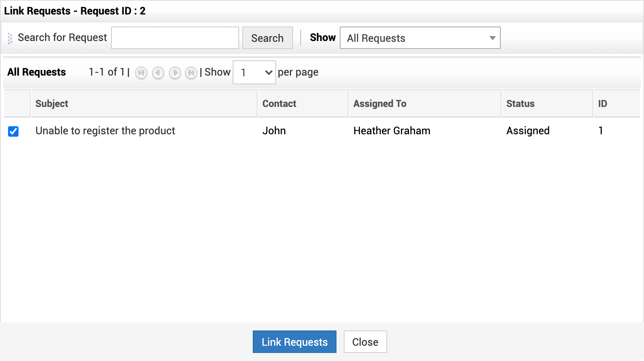Close the Link Requests dialog
Screen dimensions: 644x361
point(365,342)
